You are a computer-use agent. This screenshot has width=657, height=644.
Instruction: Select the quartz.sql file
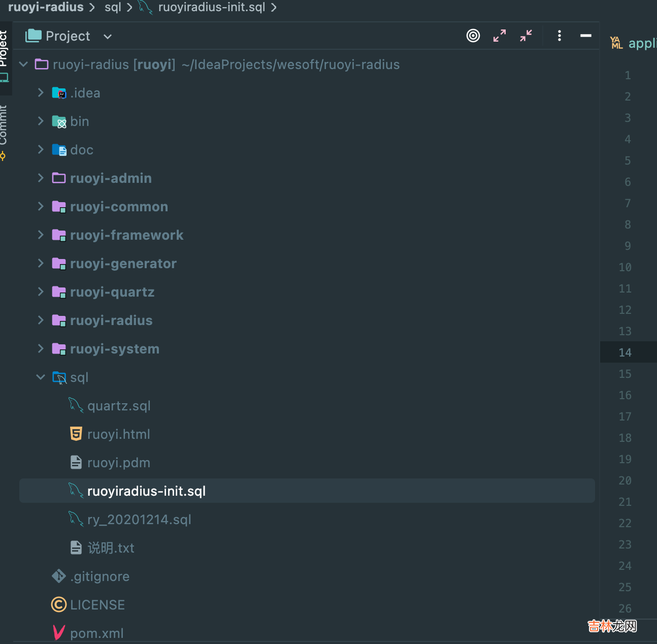click(119, 406)
